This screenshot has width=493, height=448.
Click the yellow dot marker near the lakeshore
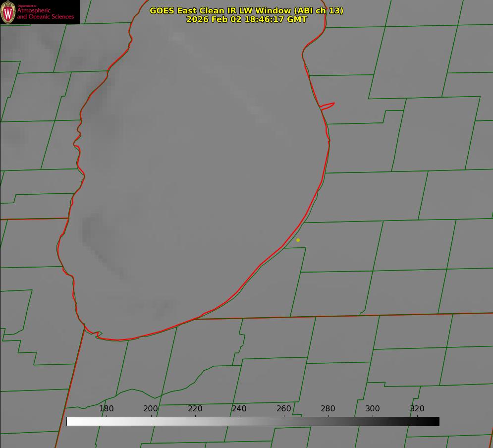point(298,240)
